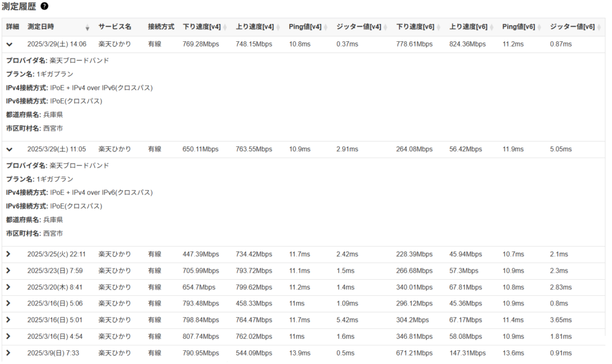Select the 接続方式 column header
The height and width of the screenshot is (364, 612).
(161, 27)
